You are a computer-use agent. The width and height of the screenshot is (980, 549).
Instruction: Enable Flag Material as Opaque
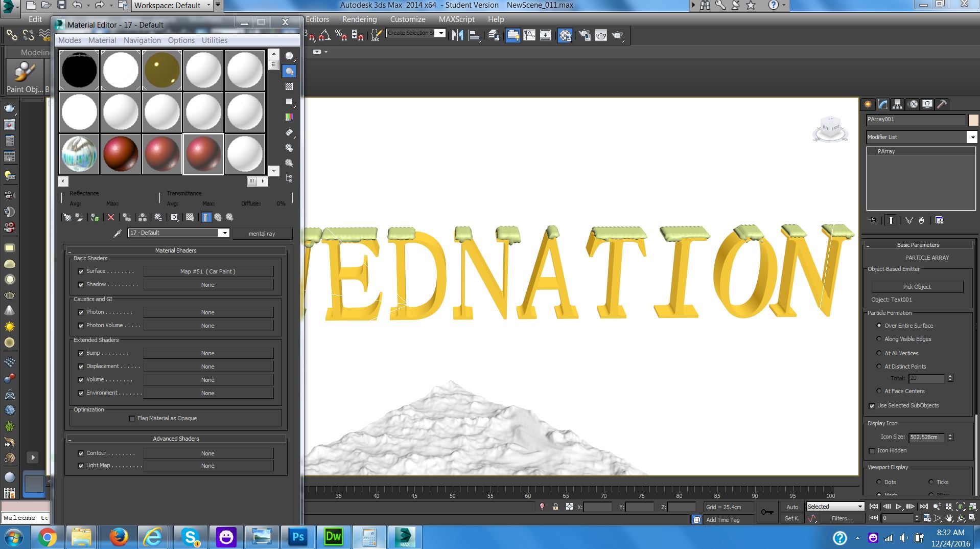click(x=132, y=418)
